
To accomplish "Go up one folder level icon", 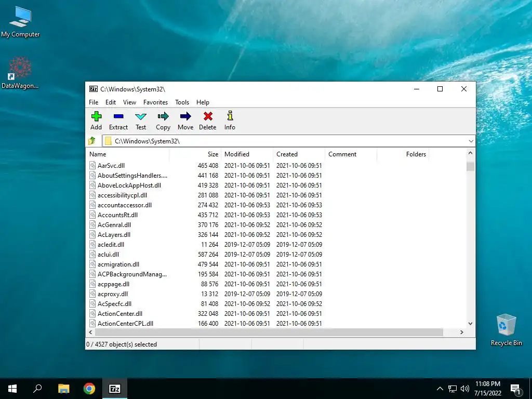I will coord(92,141).
